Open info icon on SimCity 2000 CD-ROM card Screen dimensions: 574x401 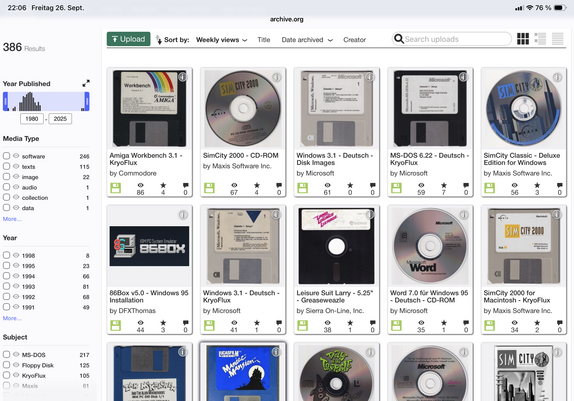[x=276, y=77]
